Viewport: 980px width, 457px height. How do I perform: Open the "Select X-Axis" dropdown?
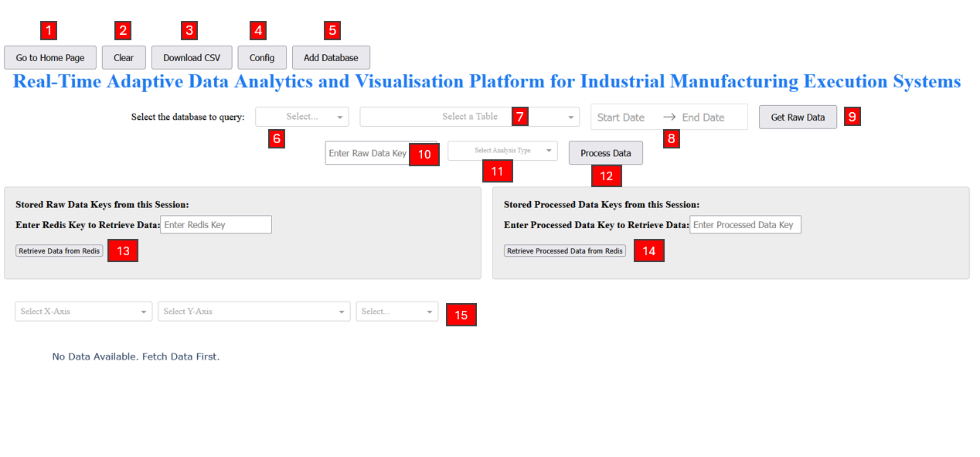pyautogui.click(x=83, y=311)
